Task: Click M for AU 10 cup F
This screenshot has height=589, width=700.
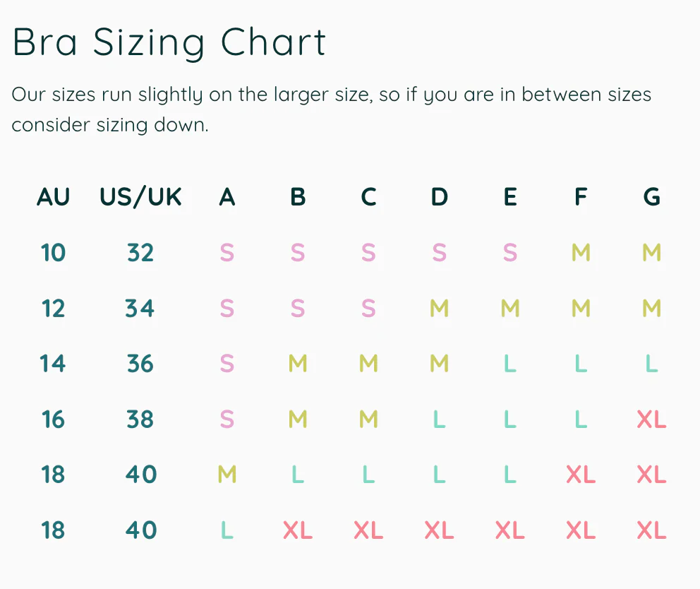Action: 581,252
